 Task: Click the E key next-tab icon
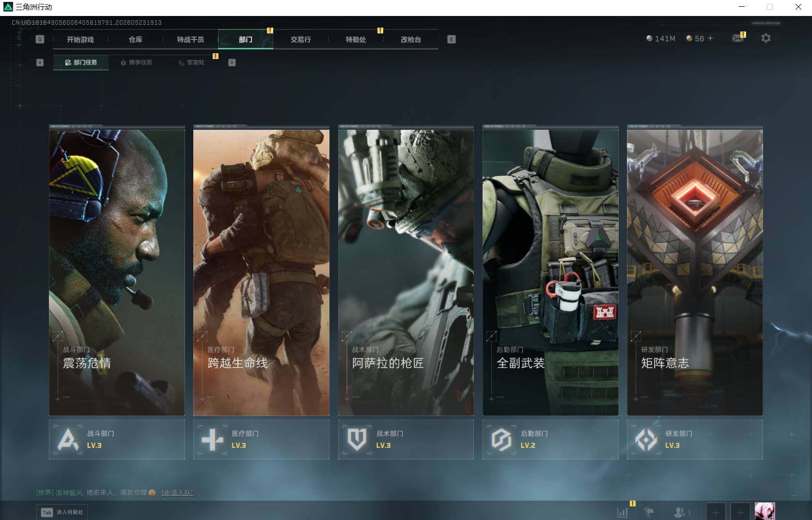point(452,39)
